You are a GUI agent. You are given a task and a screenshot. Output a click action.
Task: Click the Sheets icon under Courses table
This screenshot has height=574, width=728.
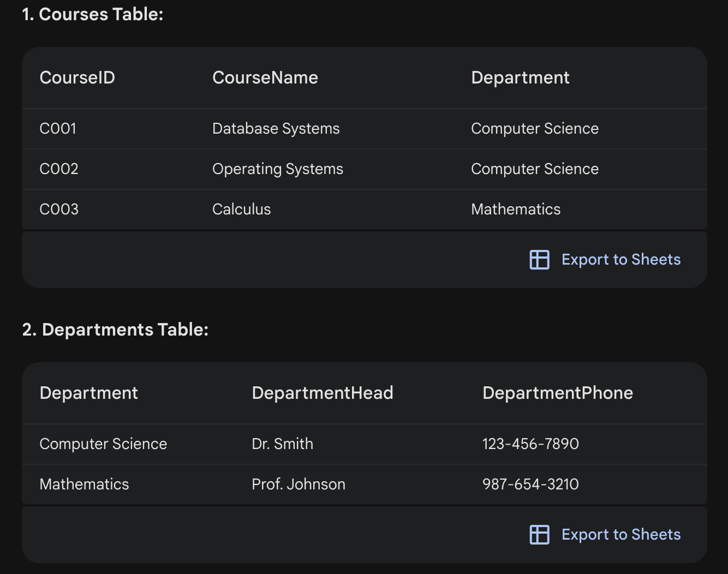(x=539, y=260)
